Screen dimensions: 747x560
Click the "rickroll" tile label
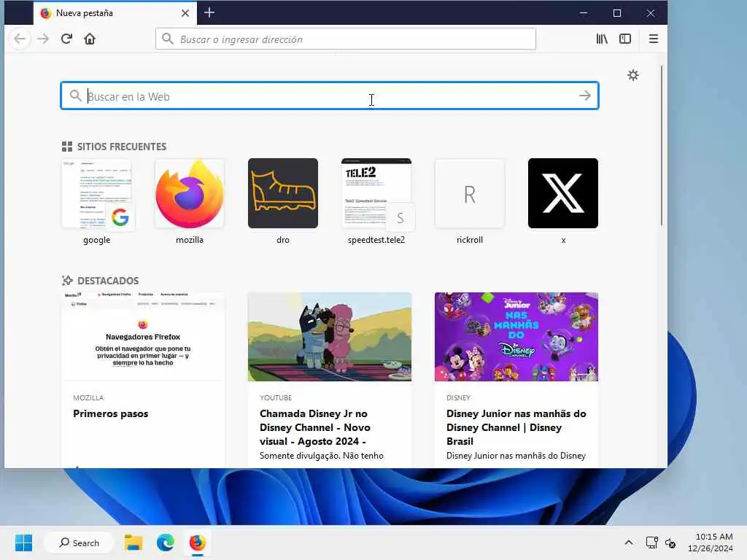470,240
